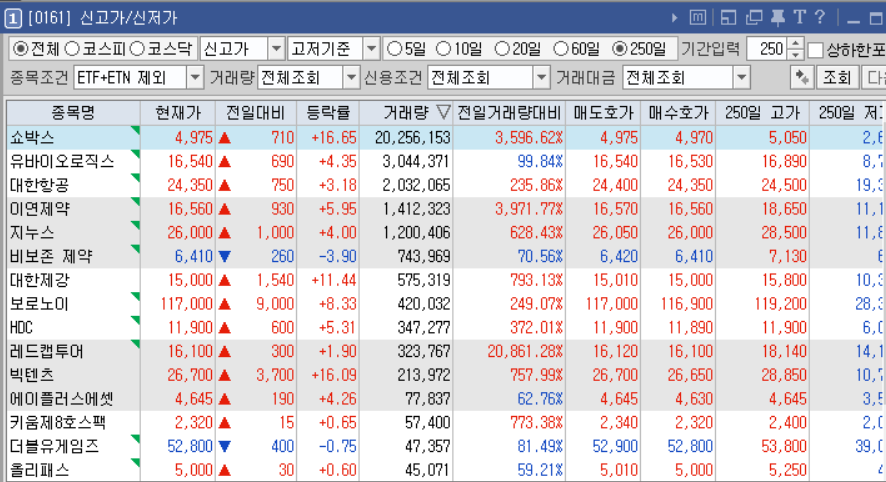Select the 코스피 radio button
The image size is (886, 482).
pyautogui.click(x=72, y=49)
